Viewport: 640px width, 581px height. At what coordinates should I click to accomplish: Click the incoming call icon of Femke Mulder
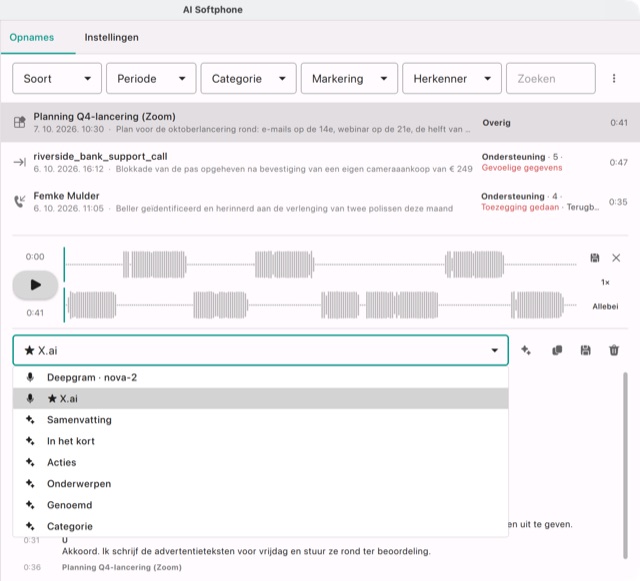[20, 201]
